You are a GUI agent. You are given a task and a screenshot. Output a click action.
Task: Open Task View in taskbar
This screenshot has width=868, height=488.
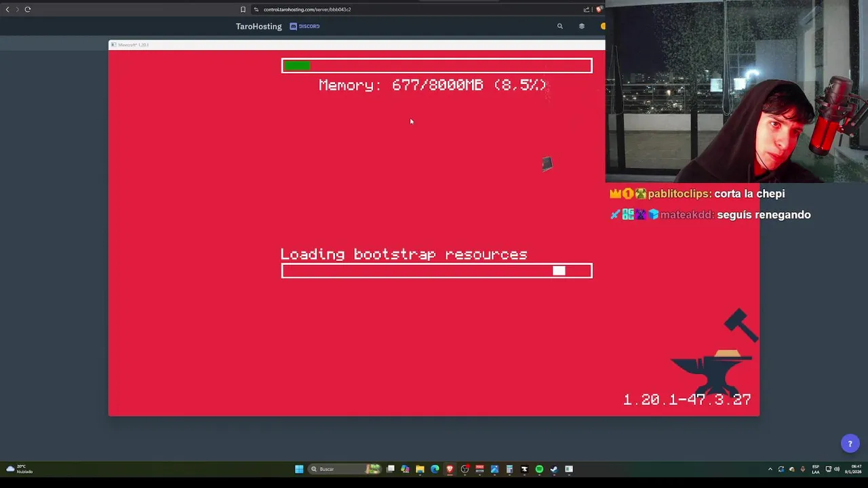[x=391, y=469]
